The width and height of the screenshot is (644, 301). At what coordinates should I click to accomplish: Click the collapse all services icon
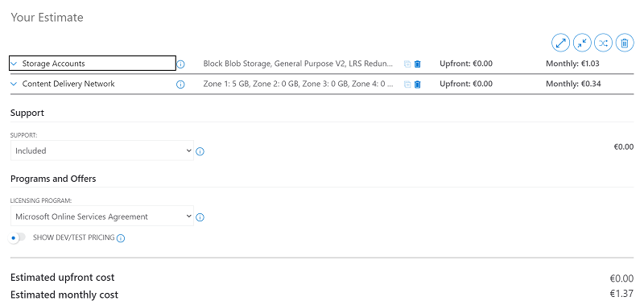582,43
